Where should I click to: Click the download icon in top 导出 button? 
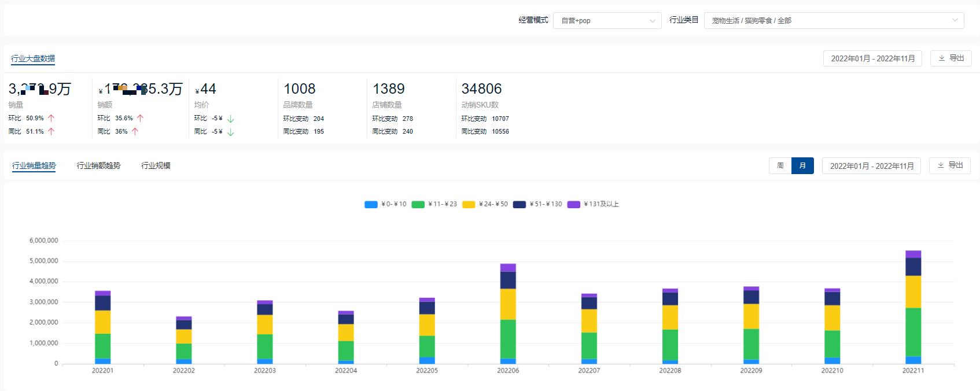pyautogui.click(x=941, y=58)
